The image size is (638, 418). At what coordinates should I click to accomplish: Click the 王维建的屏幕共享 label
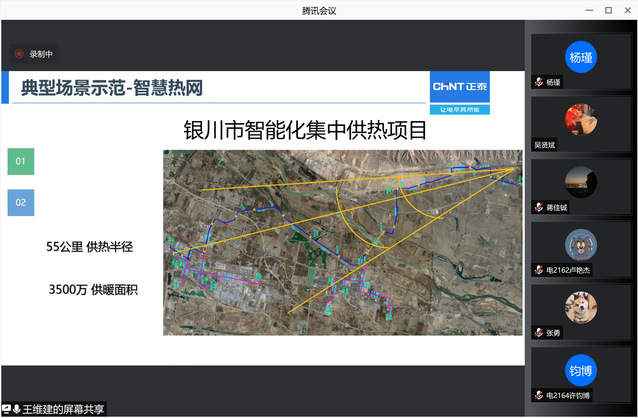point(64,409)
